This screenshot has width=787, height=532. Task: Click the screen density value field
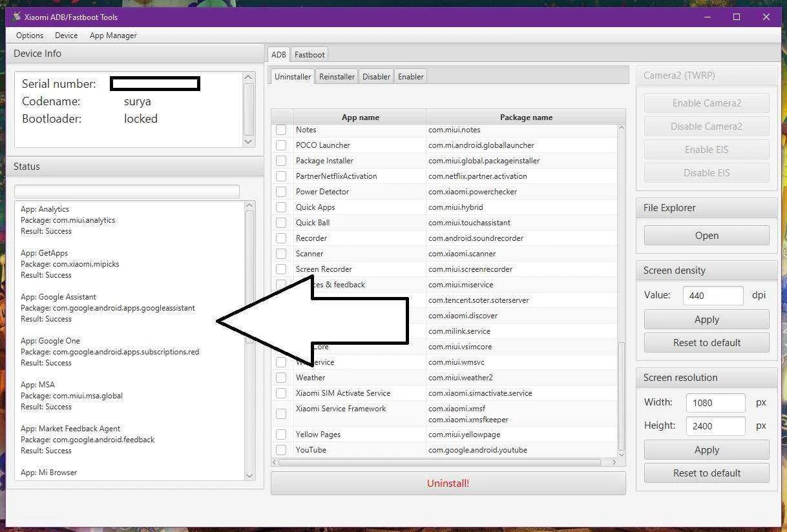click(x=713, y=295)
